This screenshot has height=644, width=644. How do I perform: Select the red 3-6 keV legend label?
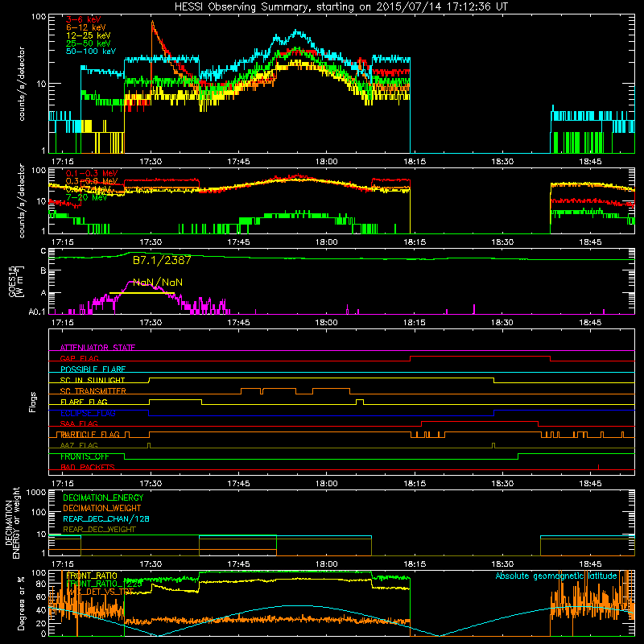[x=84, y=19]
